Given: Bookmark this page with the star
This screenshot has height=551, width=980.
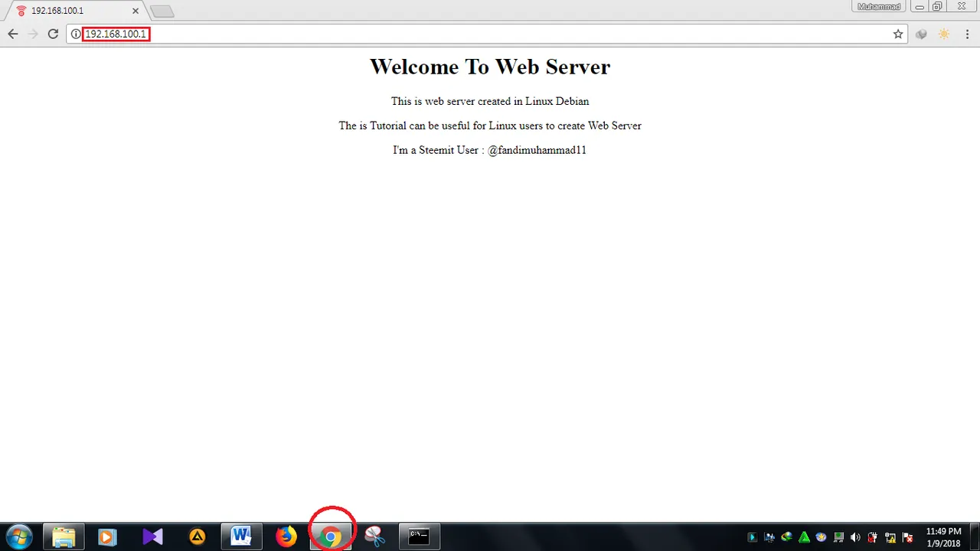Looking at the screenshot, I should point(898,34).
